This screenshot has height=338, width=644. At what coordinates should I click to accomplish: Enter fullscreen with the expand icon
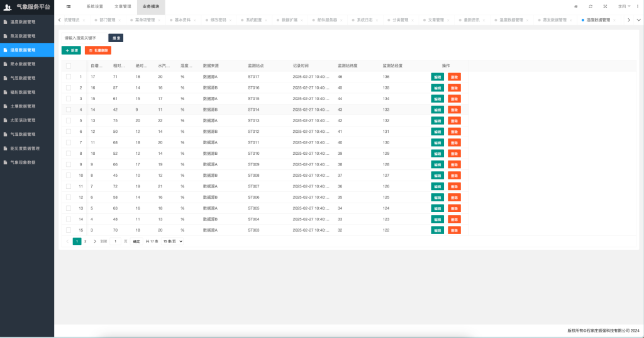605,6
